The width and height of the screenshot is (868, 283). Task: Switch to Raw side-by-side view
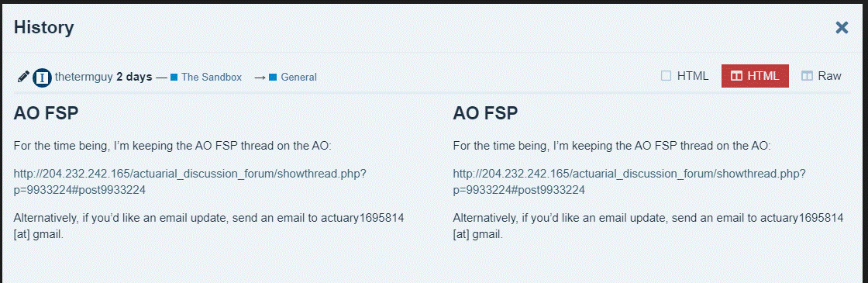tap(821, 76)
